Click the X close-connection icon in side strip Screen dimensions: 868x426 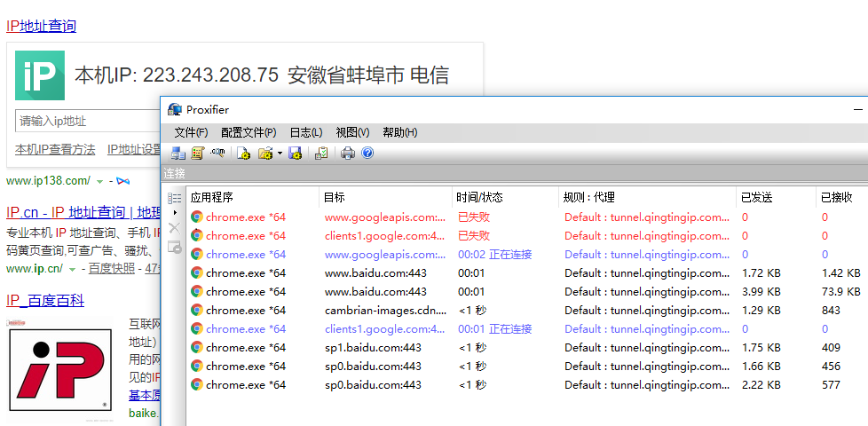click(174, 227)
